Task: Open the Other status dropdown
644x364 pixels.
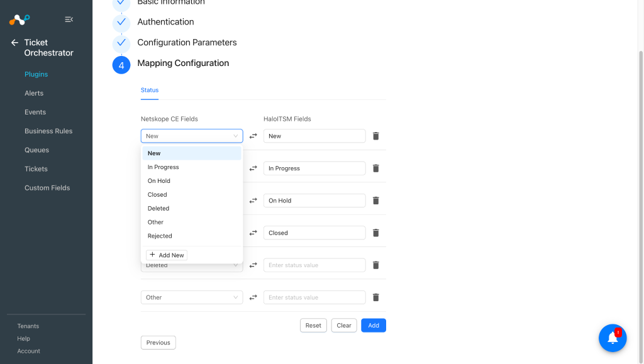Action: pos(192,297)
